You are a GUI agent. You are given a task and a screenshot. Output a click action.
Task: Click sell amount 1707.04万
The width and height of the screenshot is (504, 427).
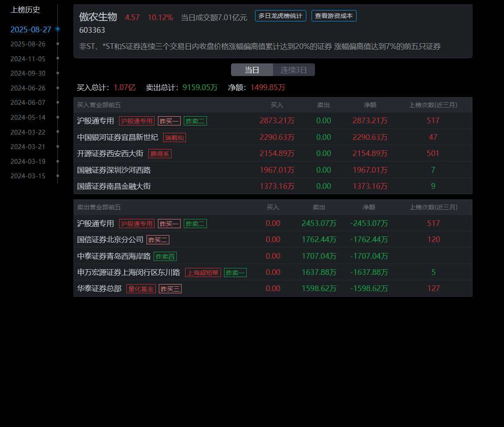[x=319, y=256]
